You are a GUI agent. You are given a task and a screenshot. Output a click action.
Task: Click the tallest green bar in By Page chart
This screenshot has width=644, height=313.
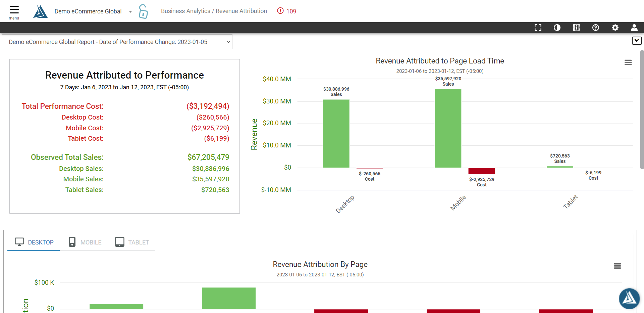[x=229, y=298]
